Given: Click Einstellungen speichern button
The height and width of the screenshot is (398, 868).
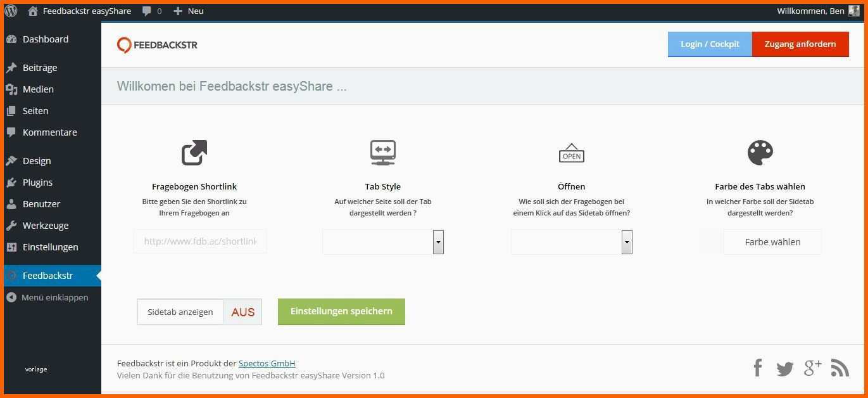Looking at the screenshot, I should [341, 312].
